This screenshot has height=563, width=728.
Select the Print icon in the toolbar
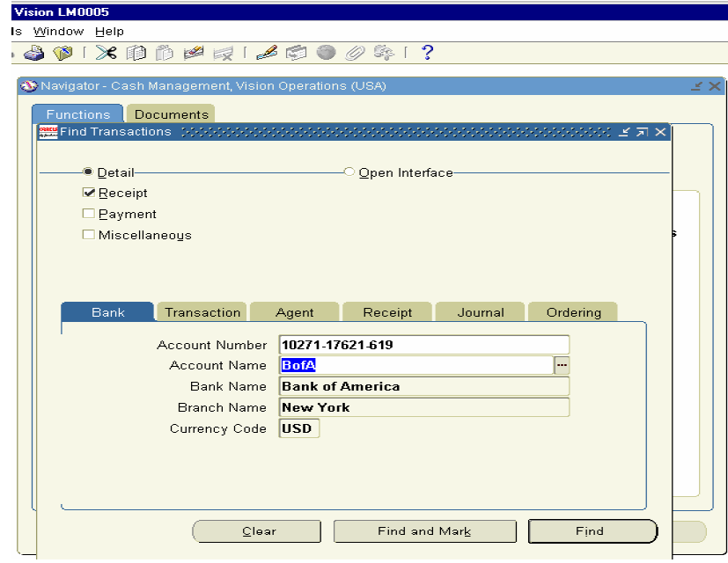pos(33,53)
